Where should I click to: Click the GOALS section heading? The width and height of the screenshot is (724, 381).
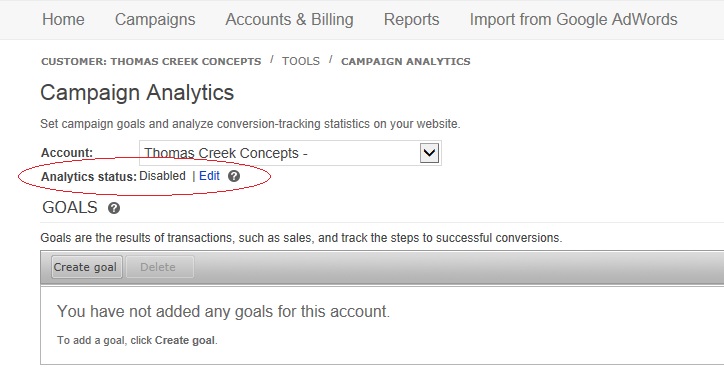click(70, 208)
